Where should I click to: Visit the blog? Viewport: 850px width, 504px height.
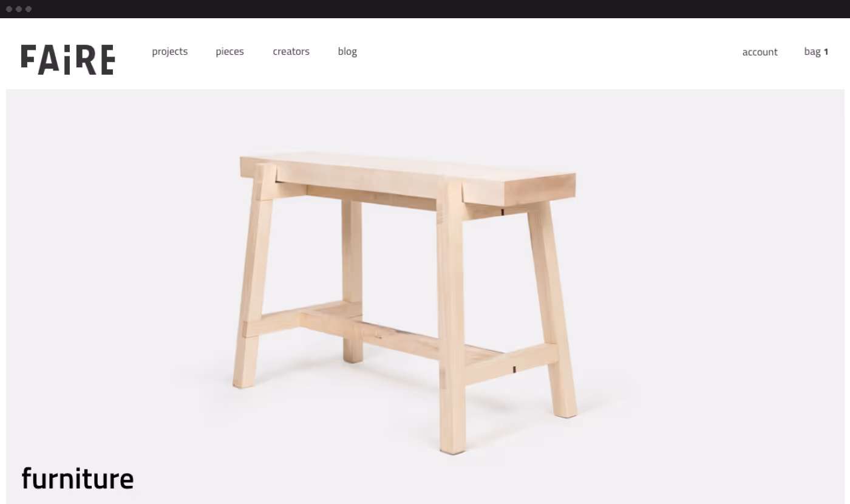coord(347,52)
